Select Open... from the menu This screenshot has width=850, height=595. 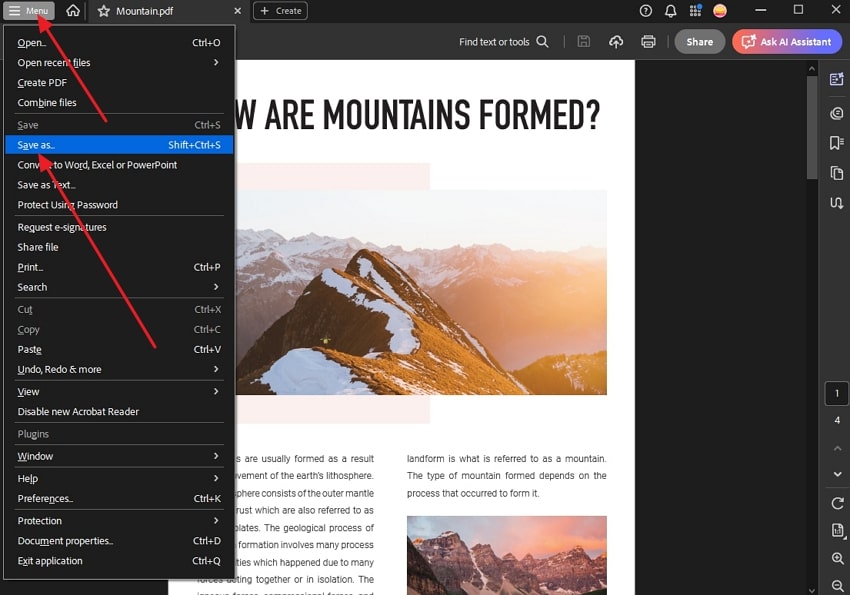point(119,43)
